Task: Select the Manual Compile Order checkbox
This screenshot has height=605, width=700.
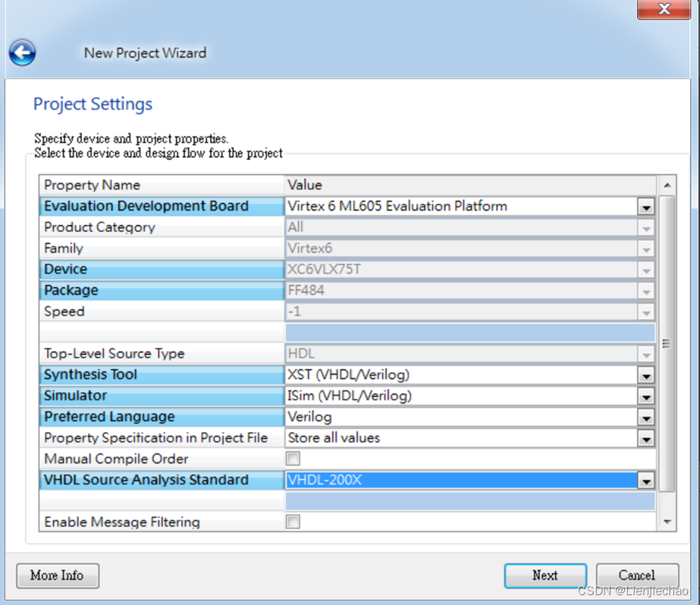Action: (292, 459)
